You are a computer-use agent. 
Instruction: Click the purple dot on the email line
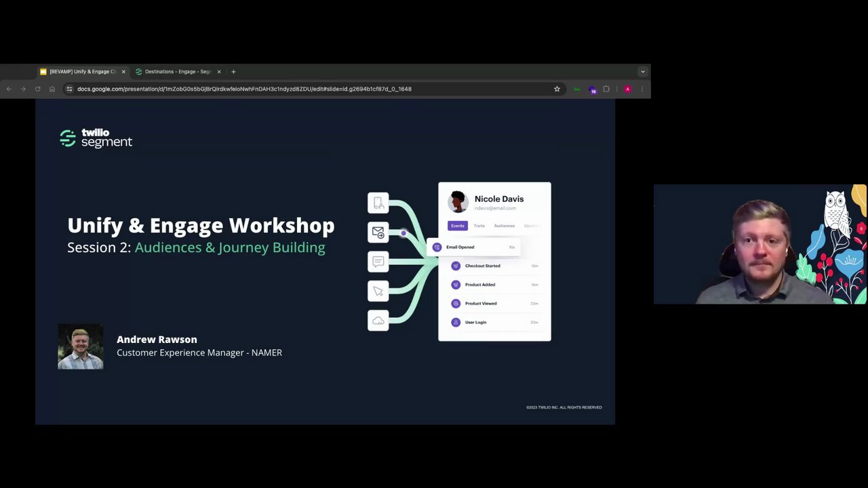point(403,233)
